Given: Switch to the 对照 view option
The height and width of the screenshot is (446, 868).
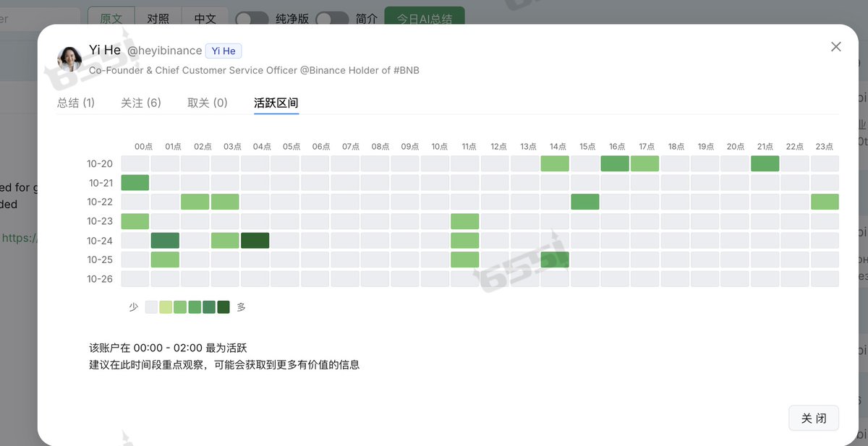Looking at the screenshot, I should [x=158, y=19].
